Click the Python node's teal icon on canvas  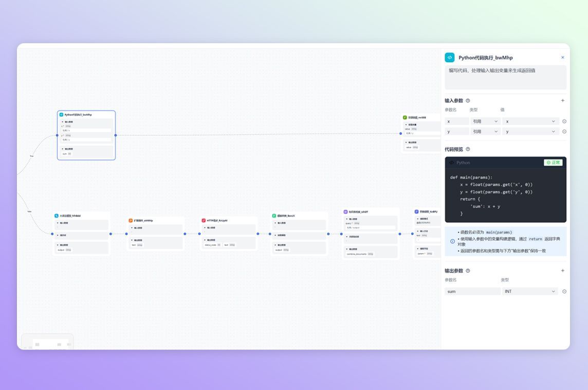point(62,115)
